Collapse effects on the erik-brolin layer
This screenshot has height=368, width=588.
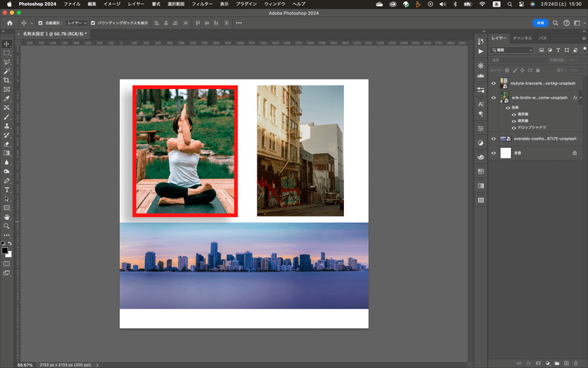(581, 97)
